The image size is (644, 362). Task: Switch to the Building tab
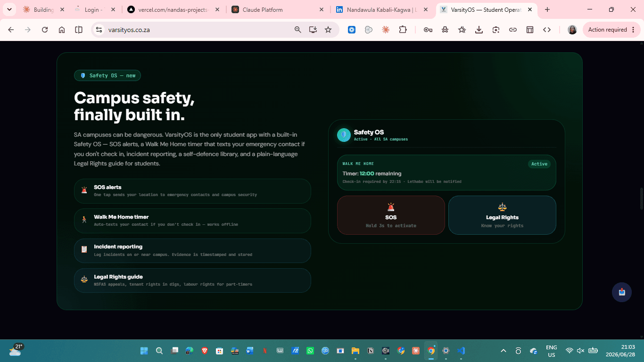[x=43, y=9]
